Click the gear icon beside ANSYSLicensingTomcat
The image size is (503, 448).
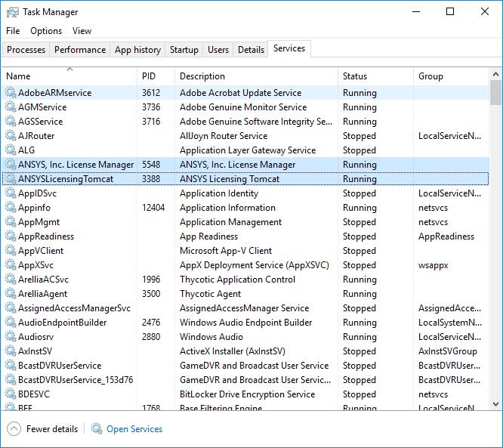pos(11,179)
